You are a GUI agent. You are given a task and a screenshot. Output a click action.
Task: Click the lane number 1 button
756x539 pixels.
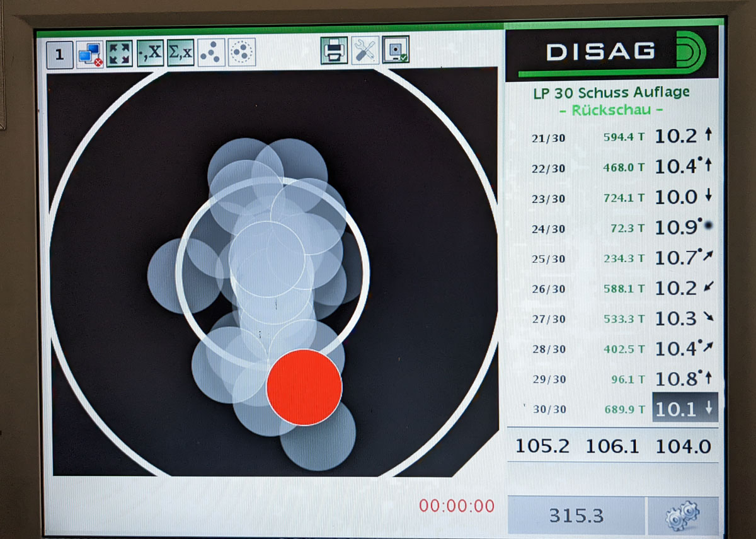tap(59, 54)
